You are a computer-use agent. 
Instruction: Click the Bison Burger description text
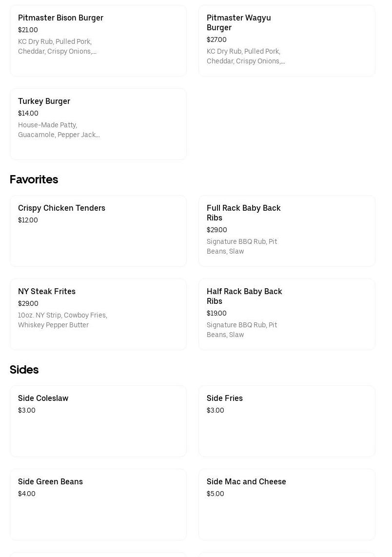[57, 46]
